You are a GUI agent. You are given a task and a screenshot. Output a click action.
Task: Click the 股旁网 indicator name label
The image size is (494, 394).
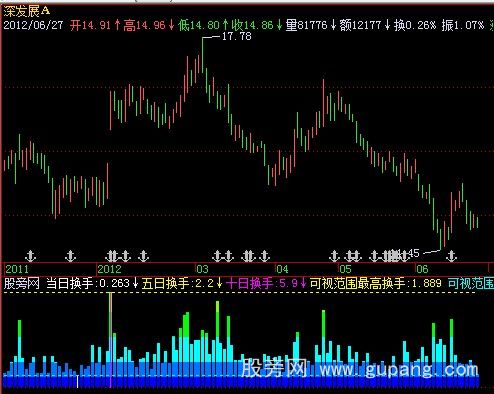pos(21,283)
